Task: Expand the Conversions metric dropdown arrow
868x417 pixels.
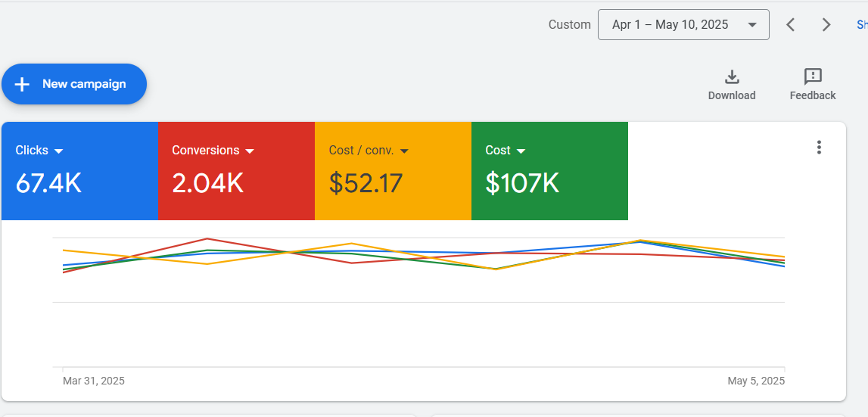Action: [x=249, y=151]
